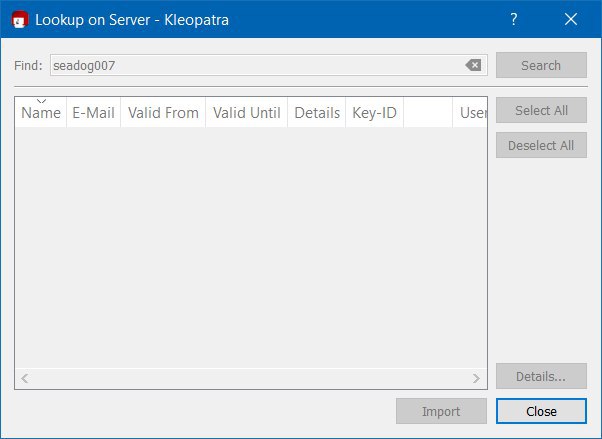Click the Key-ID column header
Screen dimensions: 602x439
(374, 113)
